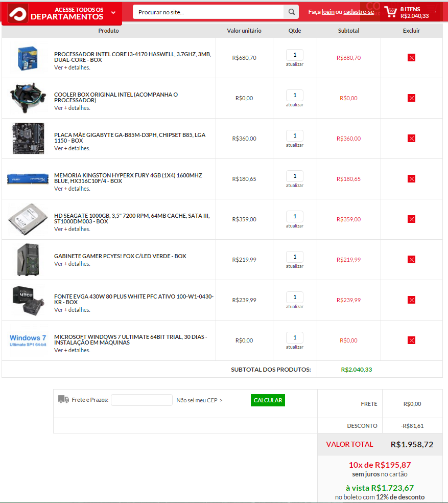Open 'Não sei meu CEP' link

point(199,400)
